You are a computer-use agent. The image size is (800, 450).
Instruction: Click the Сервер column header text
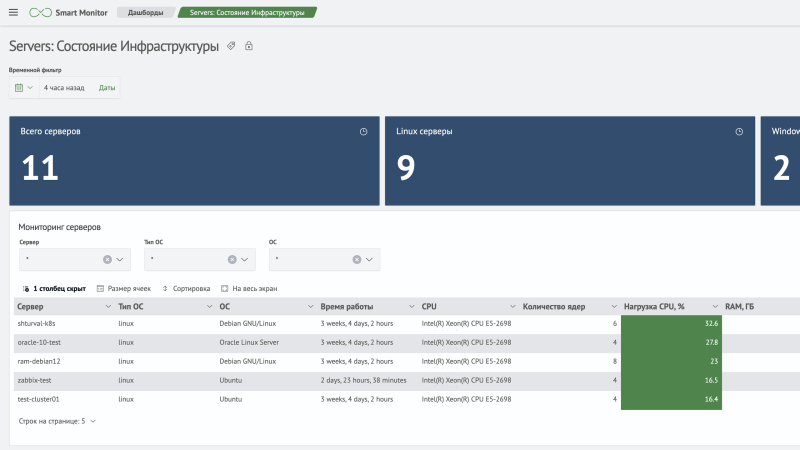[x=30, y=307]
